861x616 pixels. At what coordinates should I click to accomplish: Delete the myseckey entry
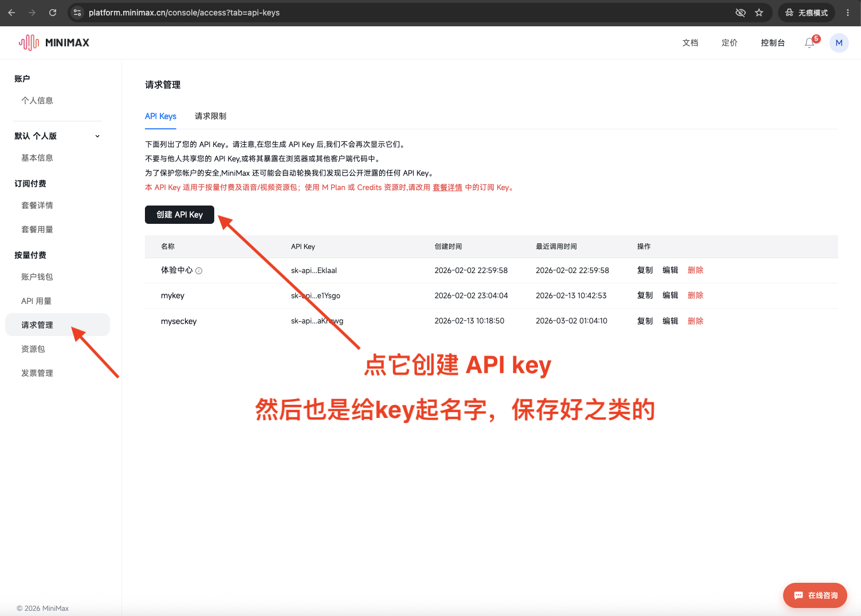pyautogui.click(x=695, y=321)
